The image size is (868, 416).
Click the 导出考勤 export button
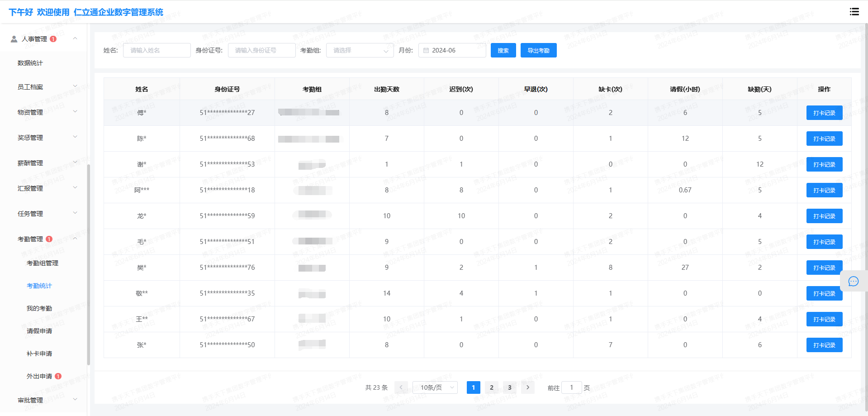(538, 50)
